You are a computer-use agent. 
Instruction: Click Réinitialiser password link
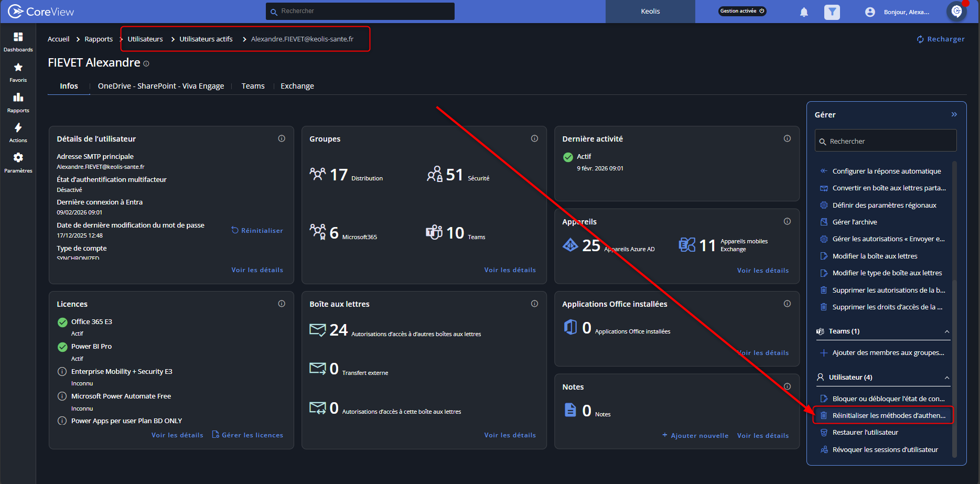pos(257,230)
